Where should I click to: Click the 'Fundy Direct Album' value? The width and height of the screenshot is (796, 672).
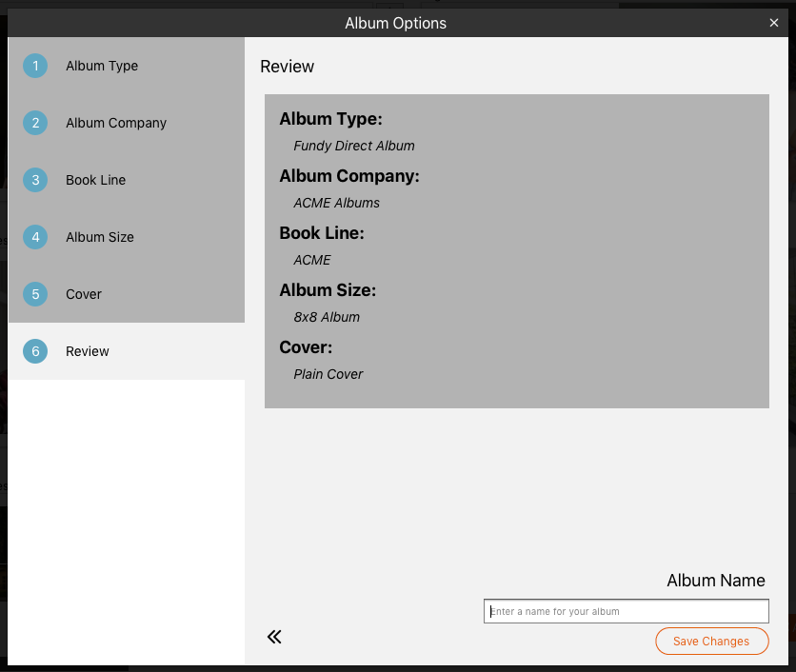coord(354,146)
